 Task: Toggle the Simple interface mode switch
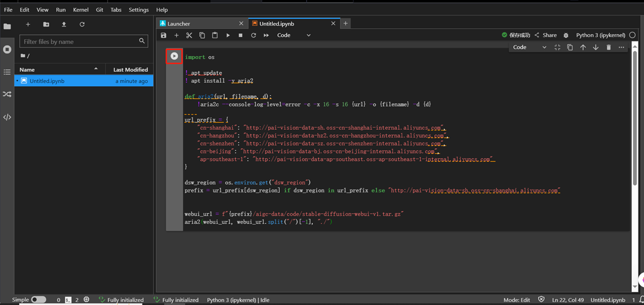[x=38, y=299]
